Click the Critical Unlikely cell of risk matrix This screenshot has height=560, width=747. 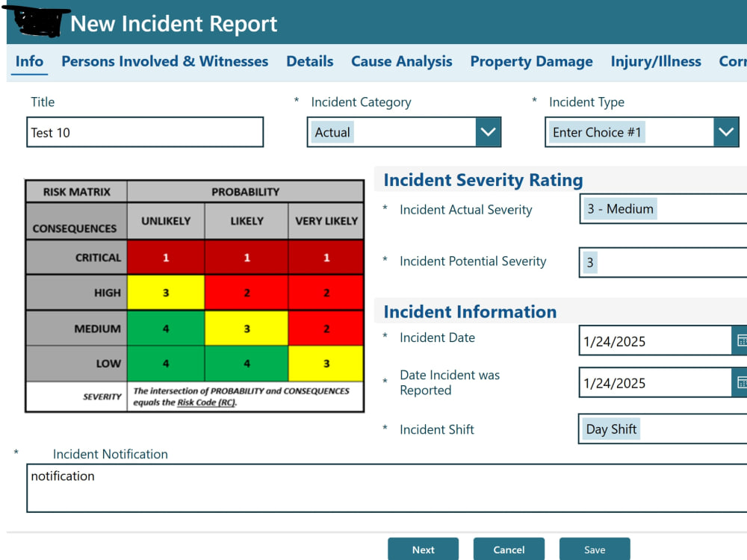point(166,257)
